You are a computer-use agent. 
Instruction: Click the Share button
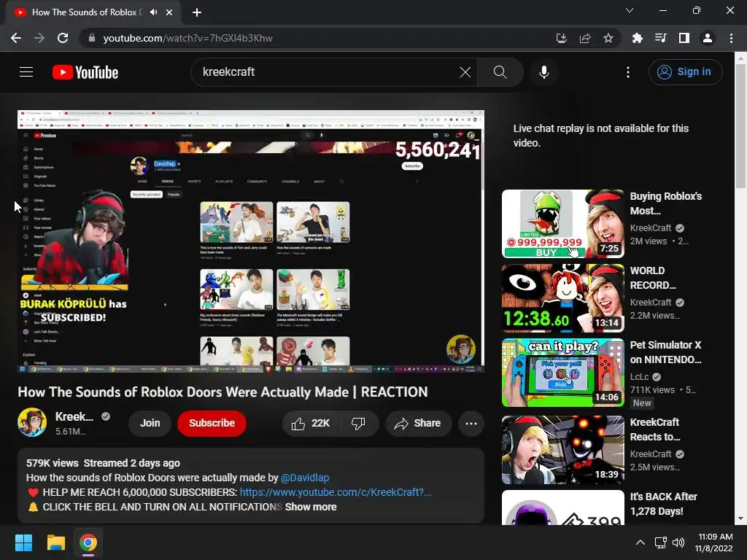(x=418, y=424)
